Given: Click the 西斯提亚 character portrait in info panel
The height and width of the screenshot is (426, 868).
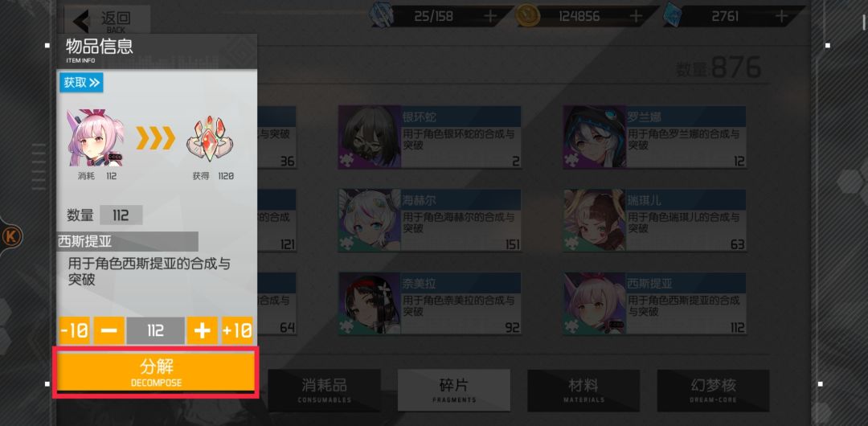Looking at the screenshot, I should [x=95, y=137].
